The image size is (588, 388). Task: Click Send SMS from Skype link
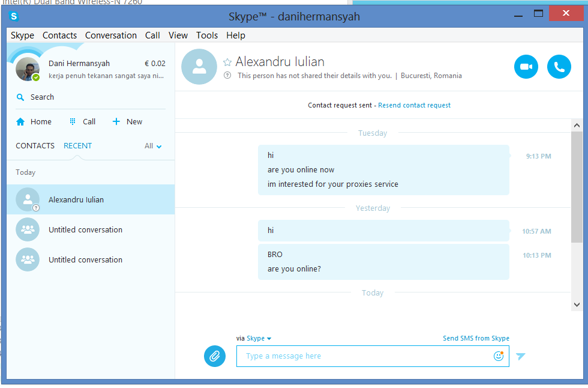[476, 338]
